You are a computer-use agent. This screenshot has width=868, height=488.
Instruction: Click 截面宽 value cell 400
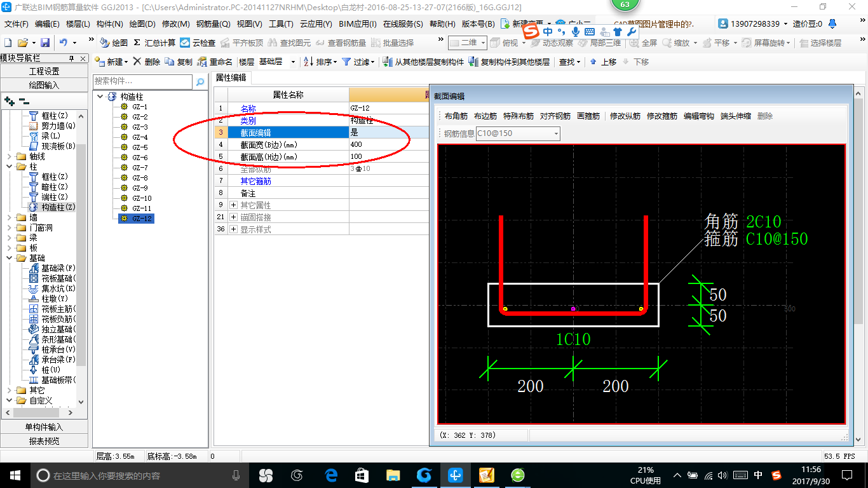click(x=389, y=144)
